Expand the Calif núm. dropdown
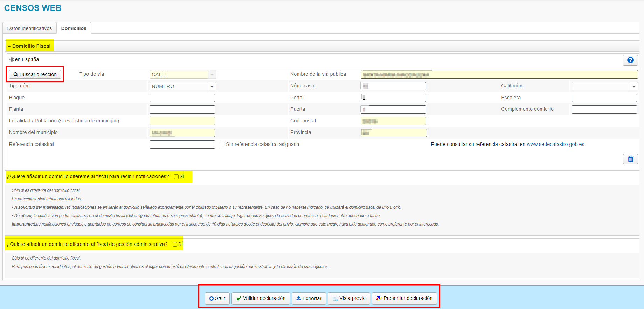The image size is (644, 309). [x=633, y=86]
